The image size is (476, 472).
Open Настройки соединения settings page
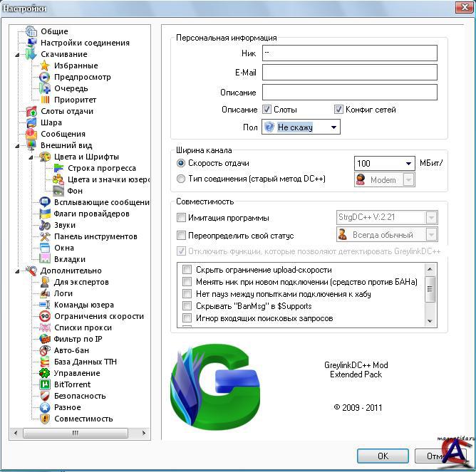click(x=85, y=43)
